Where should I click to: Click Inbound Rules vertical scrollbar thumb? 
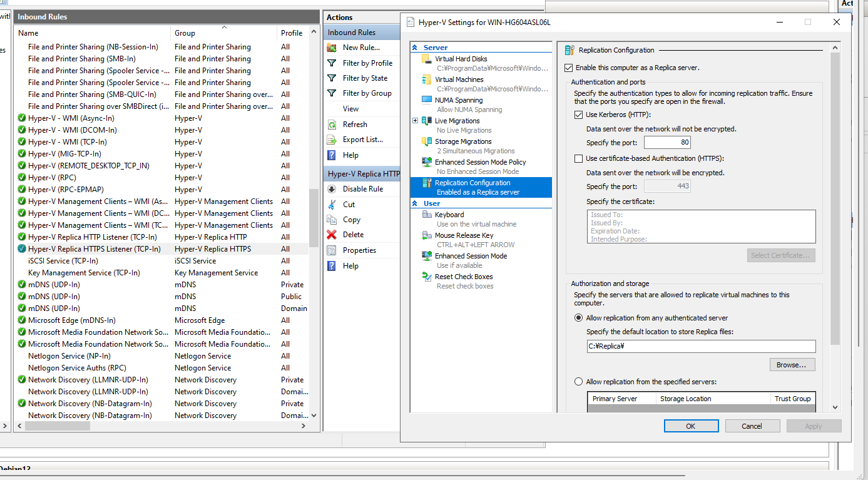coord(314,218)
